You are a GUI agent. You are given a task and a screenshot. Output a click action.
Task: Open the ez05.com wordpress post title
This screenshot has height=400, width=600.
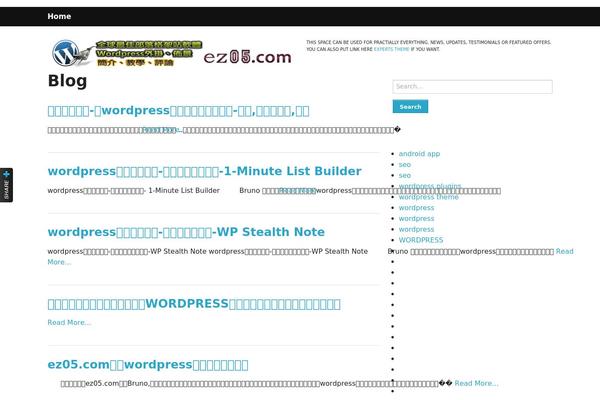148,364
